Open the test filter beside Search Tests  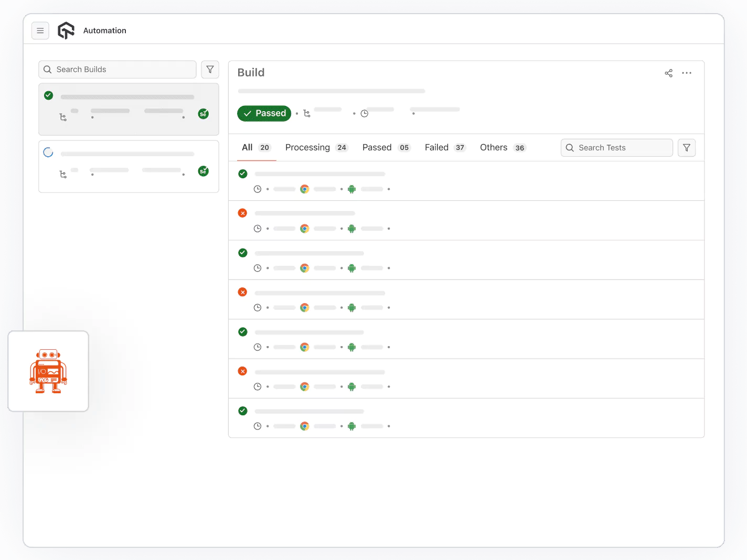coord(686,147)
